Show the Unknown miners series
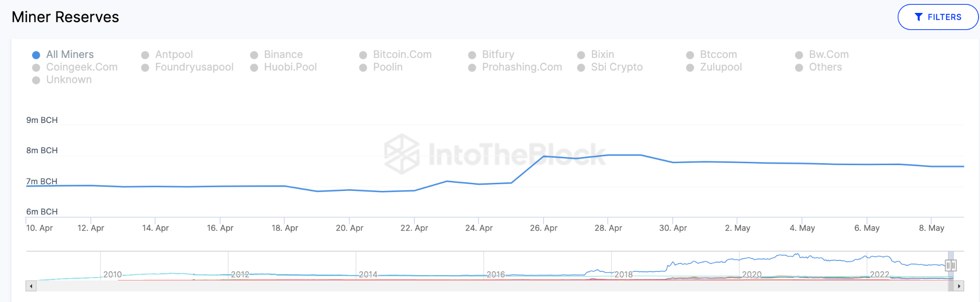Viewport: 980px width, 302px height. pos(69,80)
